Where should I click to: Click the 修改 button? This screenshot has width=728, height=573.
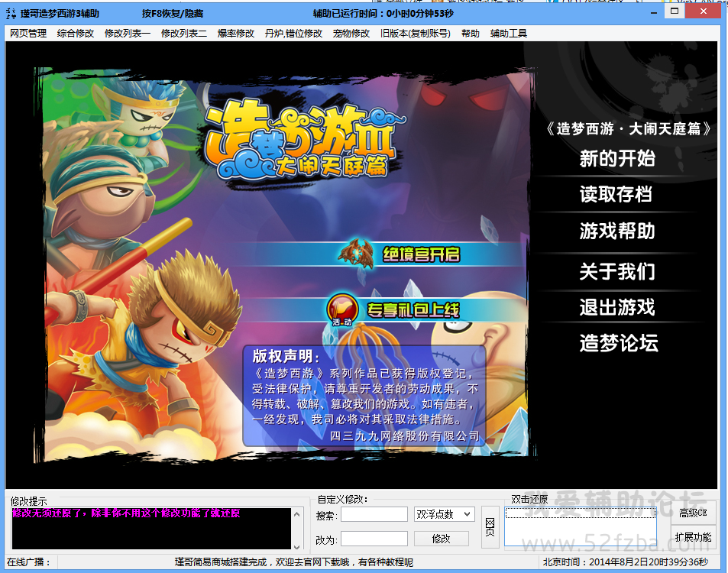click(441, 539)
